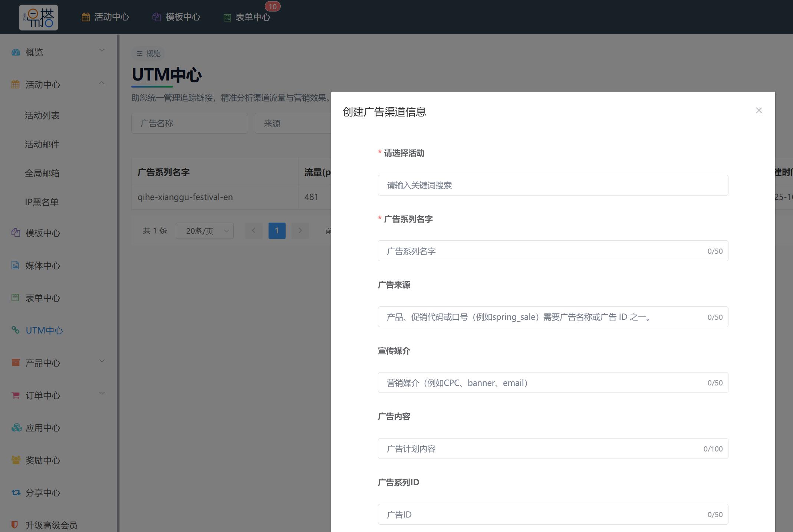The width and height of the screenshot is (793, 532).
Task: Expand the 订单中心 sidebar section
Action: [102, 394]
